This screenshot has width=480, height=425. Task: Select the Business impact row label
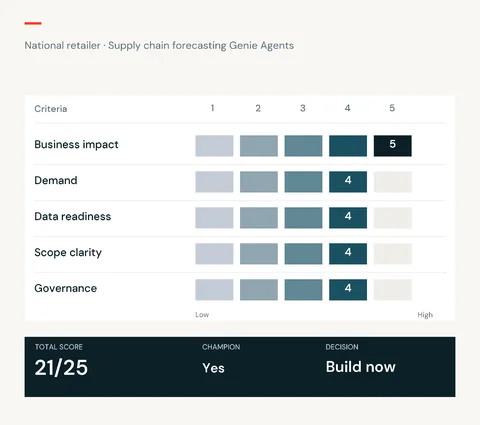[x=76, y=145]
